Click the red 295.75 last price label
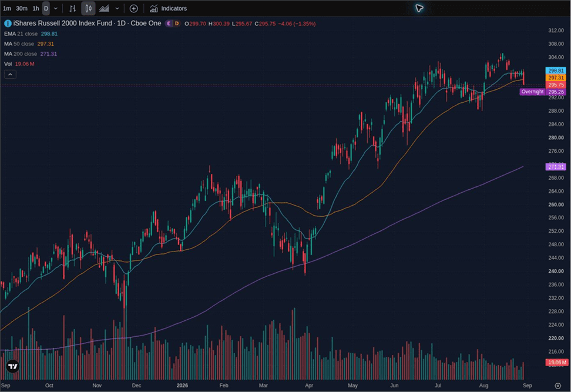This screenshot has width=571, height=392. click(x=556, y=85)
